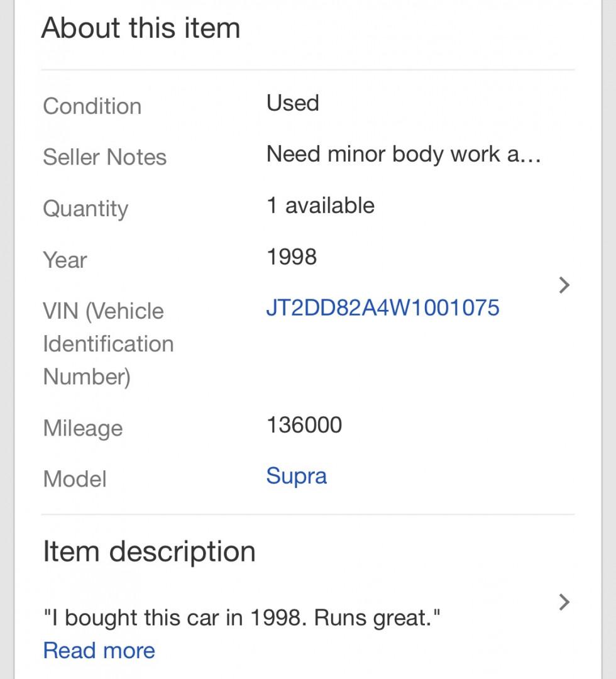This screenshot has width=616, height=679.
Task: Select the Year label
Action: pos(65,260)
